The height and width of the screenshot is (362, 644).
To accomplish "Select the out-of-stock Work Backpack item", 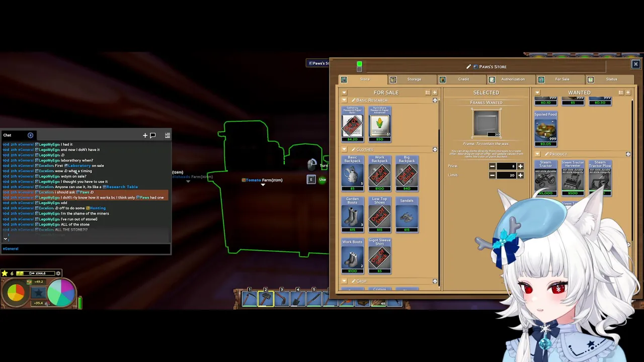I will click(379, 173).
